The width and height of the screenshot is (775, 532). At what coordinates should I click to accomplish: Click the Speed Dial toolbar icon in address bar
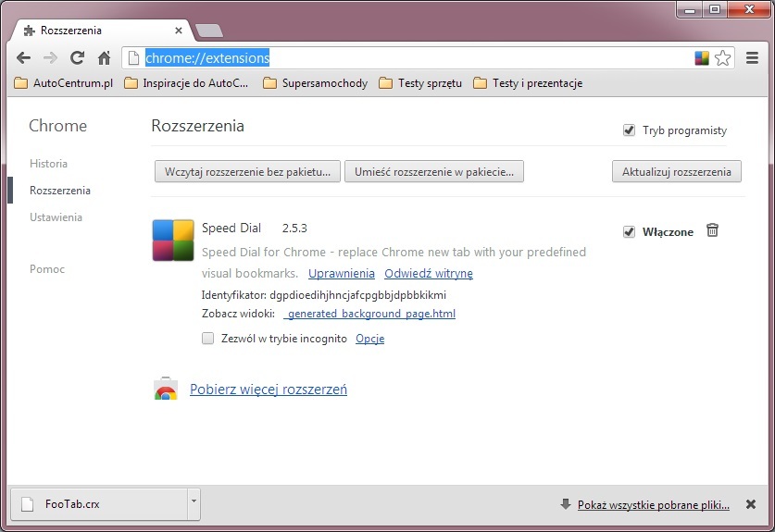(x=702, y=57)
